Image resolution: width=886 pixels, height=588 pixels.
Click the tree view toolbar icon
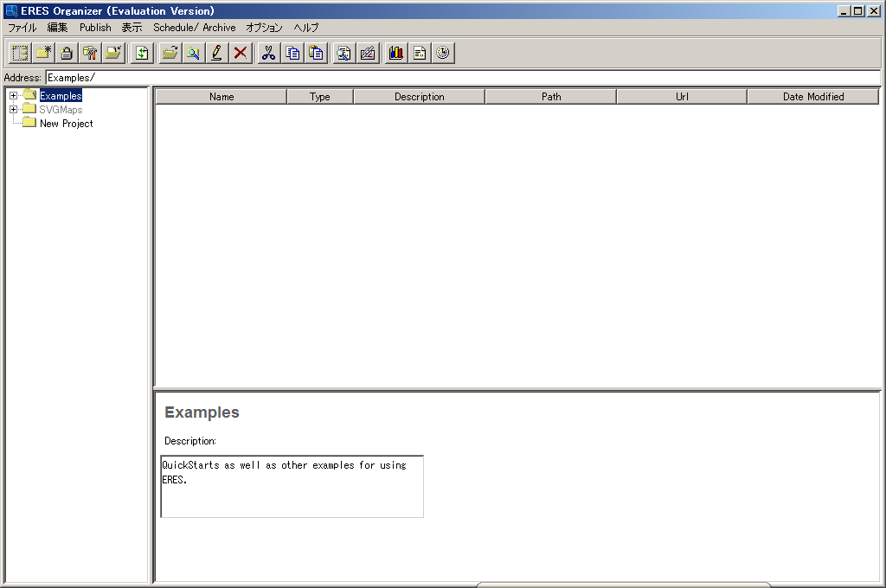(x=20, y=53)
